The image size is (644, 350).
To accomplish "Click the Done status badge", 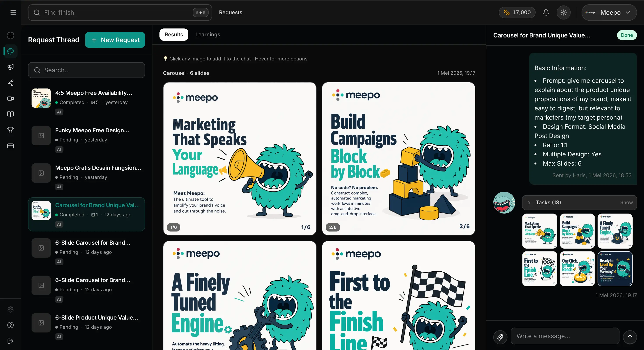I will (627, 35).
